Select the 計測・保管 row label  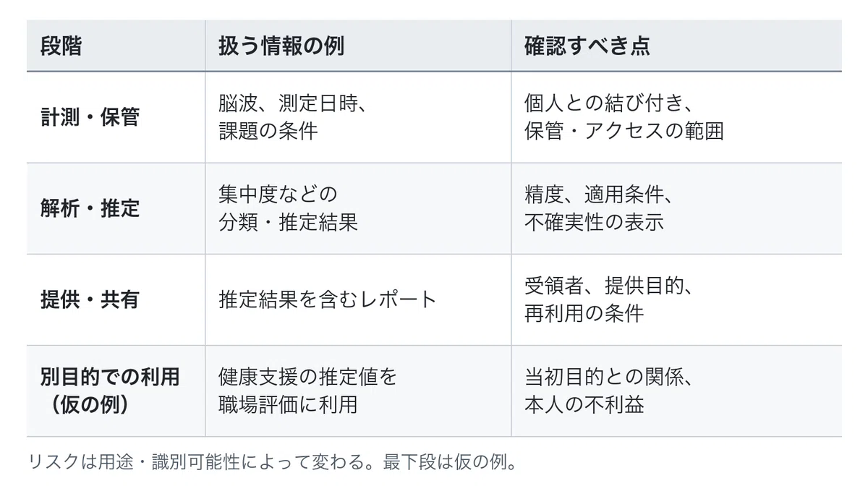(90, 117)
